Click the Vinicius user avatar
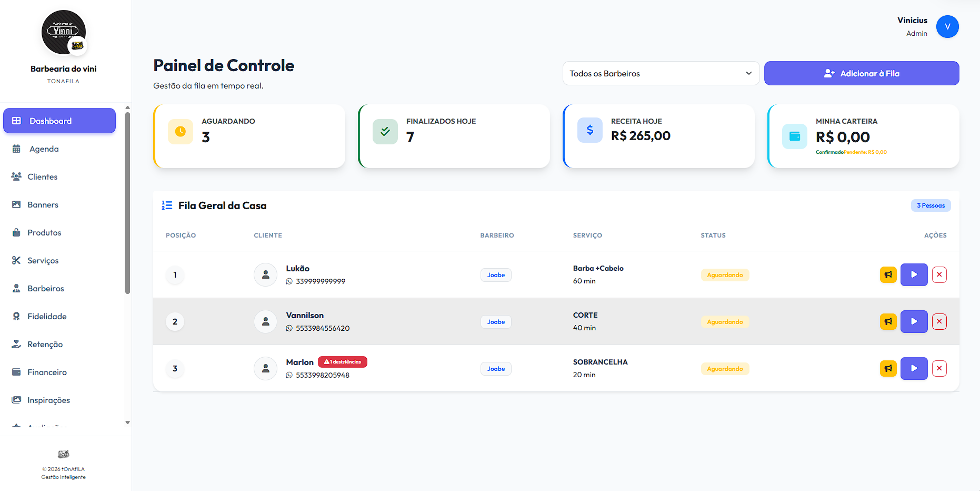 947,27
